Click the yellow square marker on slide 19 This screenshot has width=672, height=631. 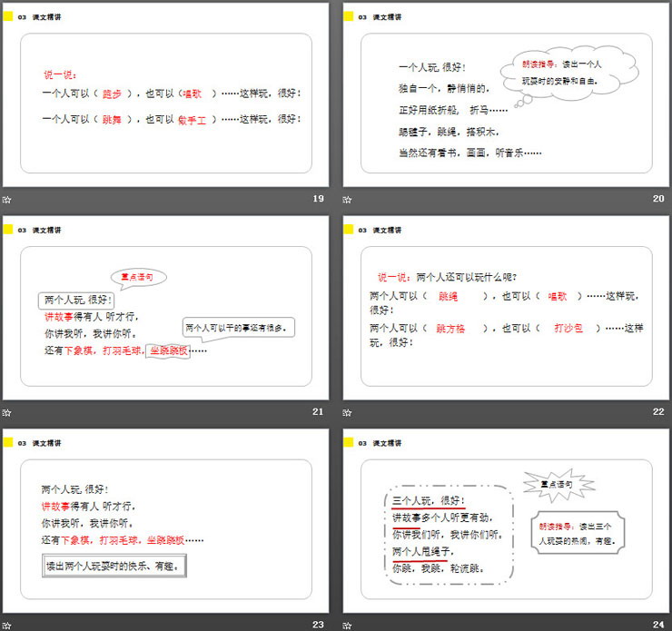coord(8,16)
